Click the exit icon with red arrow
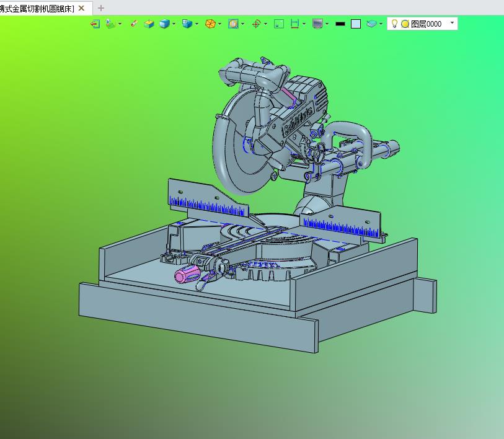 [x=95, y=24]
